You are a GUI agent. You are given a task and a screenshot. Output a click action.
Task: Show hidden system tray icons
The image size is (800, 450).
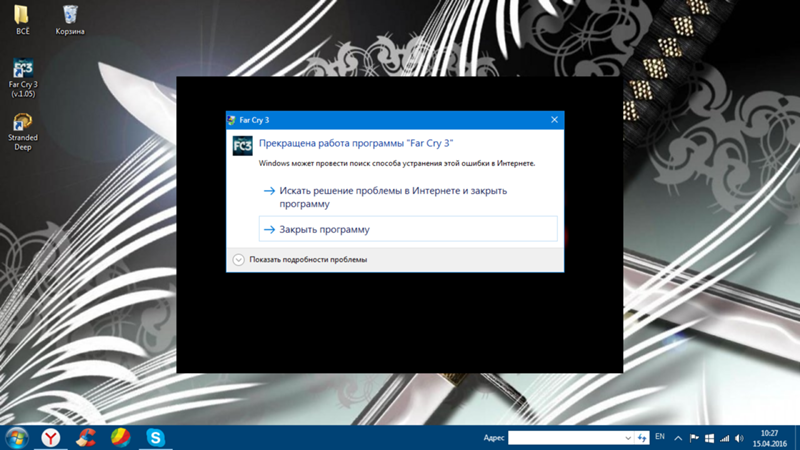click(x=678, y=438)
